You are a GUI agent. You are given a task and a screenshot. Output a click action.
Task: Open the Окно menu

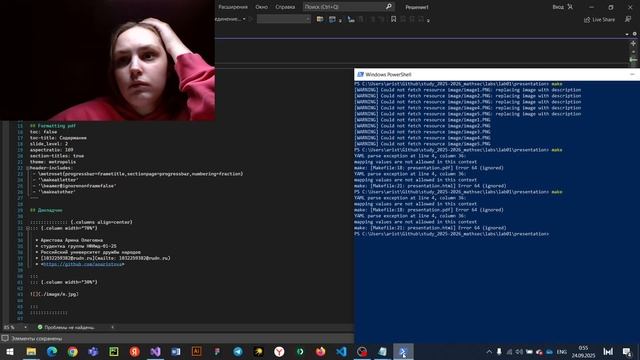261,7
